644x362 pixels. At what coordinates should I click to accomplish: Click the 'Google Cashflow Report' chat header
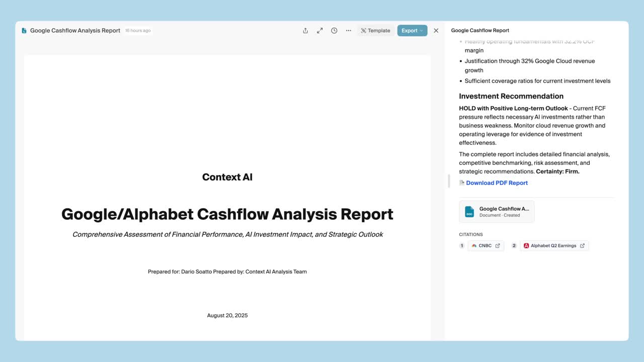pyautogui.click(x=480, y=31)
